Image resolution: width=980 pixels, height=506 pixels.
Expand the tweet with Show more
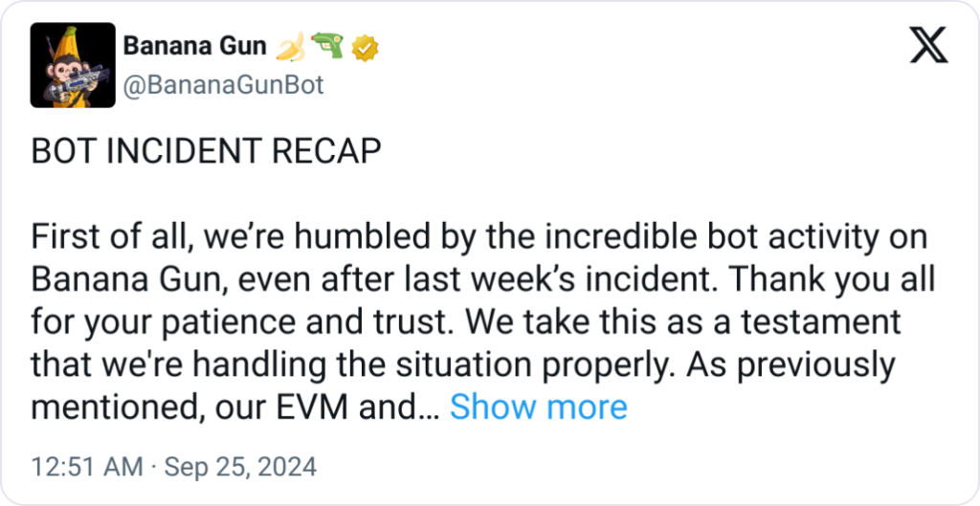point(539,407)
